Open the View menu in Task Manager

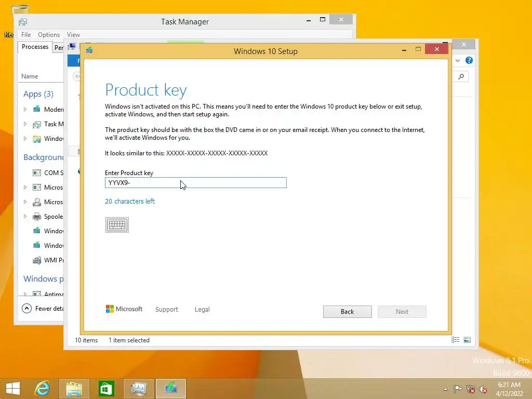point(73,35)
